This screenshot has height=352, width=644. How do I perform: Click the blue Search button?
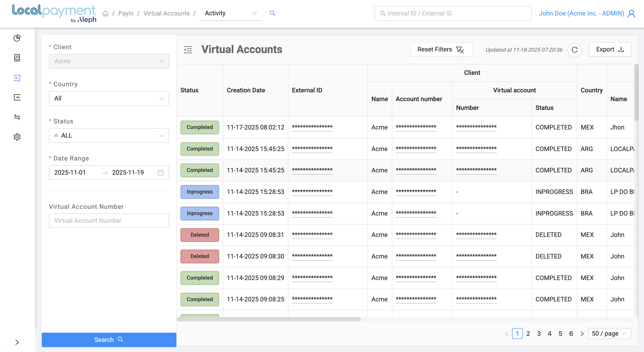[x=109, y=339]
